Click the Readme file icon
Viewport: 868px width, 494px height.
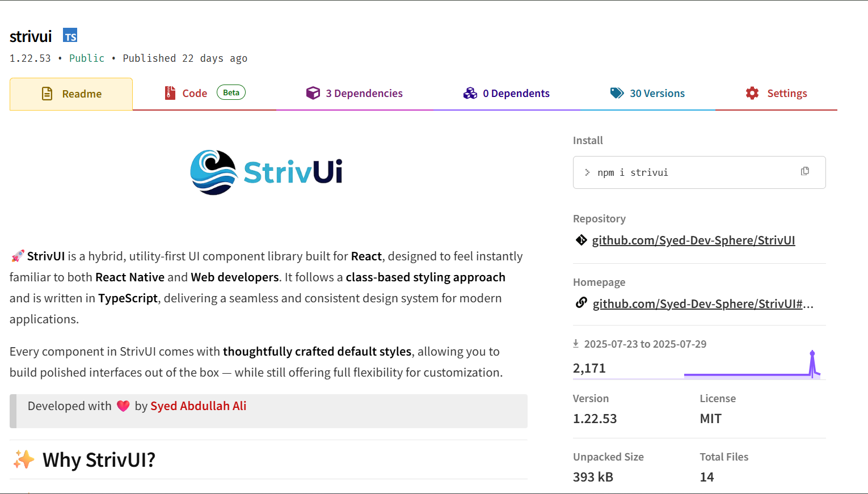(48, 94)
